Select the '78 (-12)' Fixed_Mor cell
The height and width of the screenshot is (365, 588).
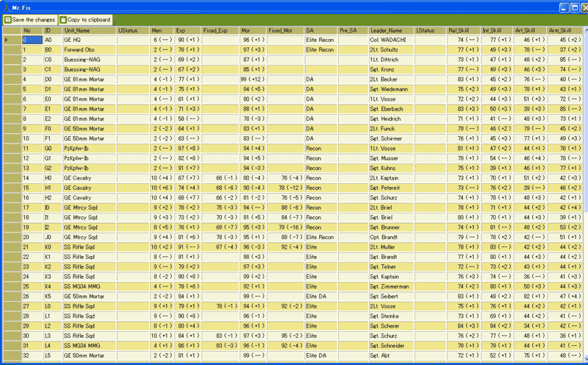285,188
